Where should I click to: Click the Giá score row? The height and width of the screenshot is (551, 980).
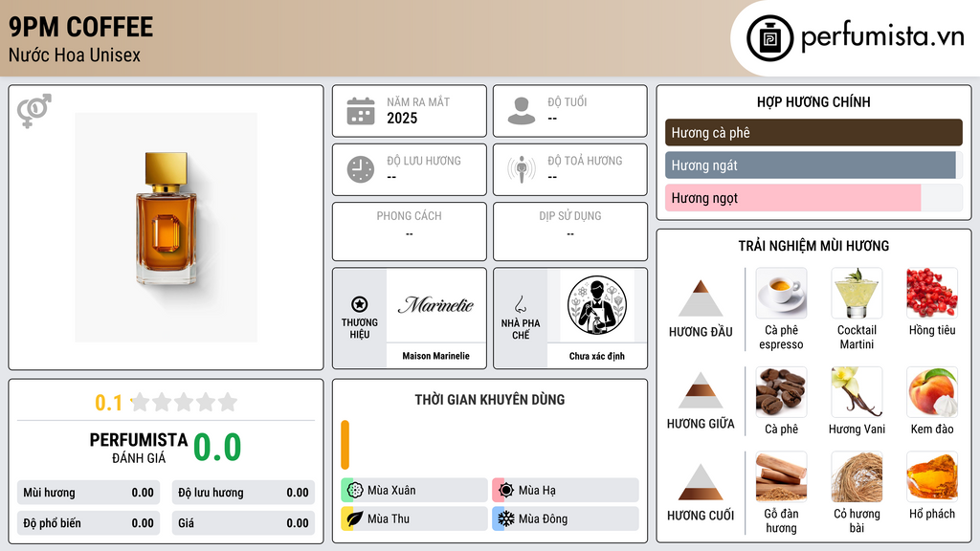click(x=243, y=523)
